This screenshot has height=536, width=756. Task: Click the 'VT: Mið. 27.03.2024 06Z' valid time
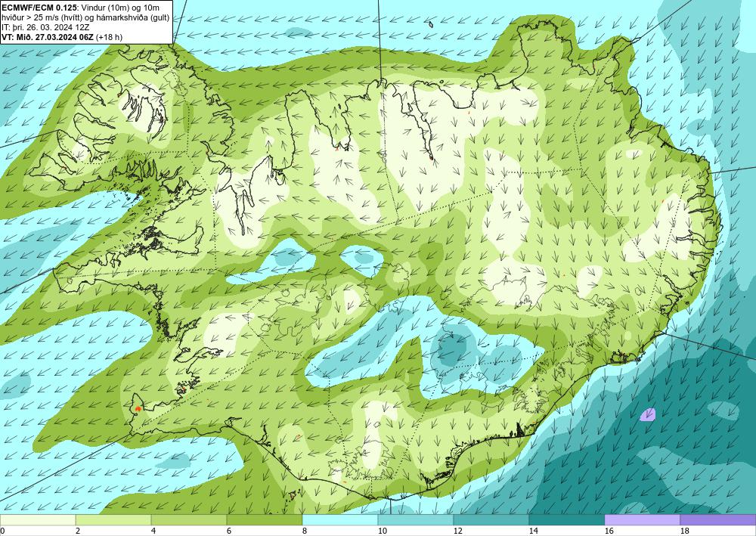[x=48, y=37]
